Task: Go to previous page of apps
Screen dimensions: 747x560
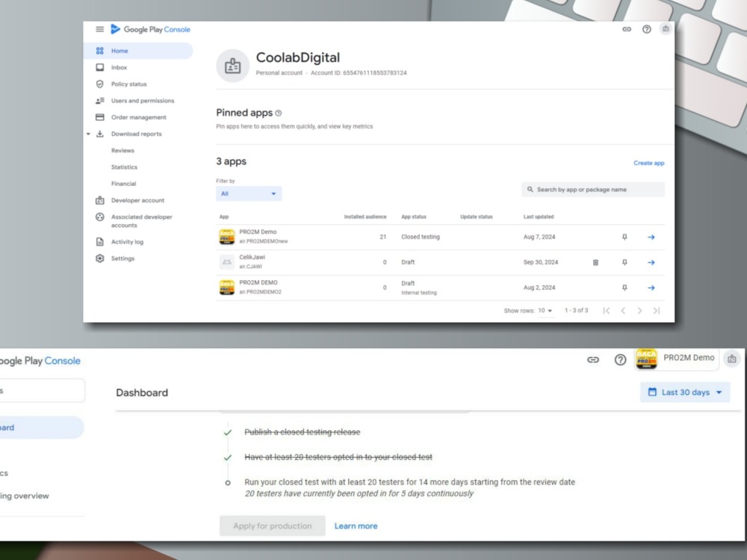Action: coord(623,311)
